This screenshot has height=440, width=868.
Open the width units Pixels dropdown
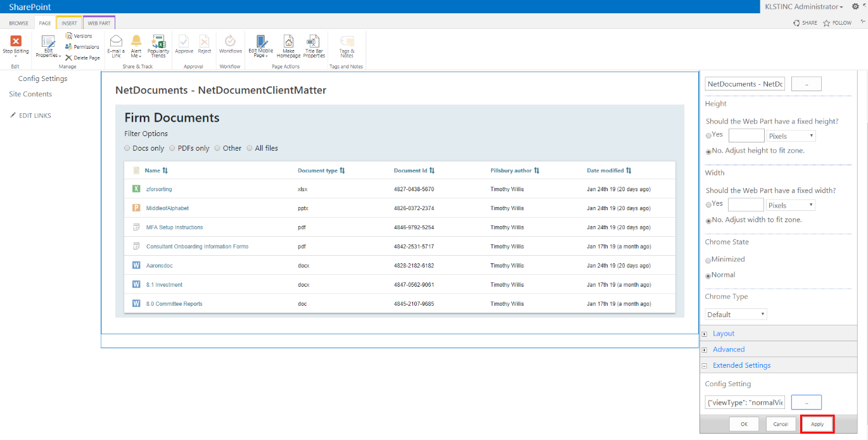(791, 205)
